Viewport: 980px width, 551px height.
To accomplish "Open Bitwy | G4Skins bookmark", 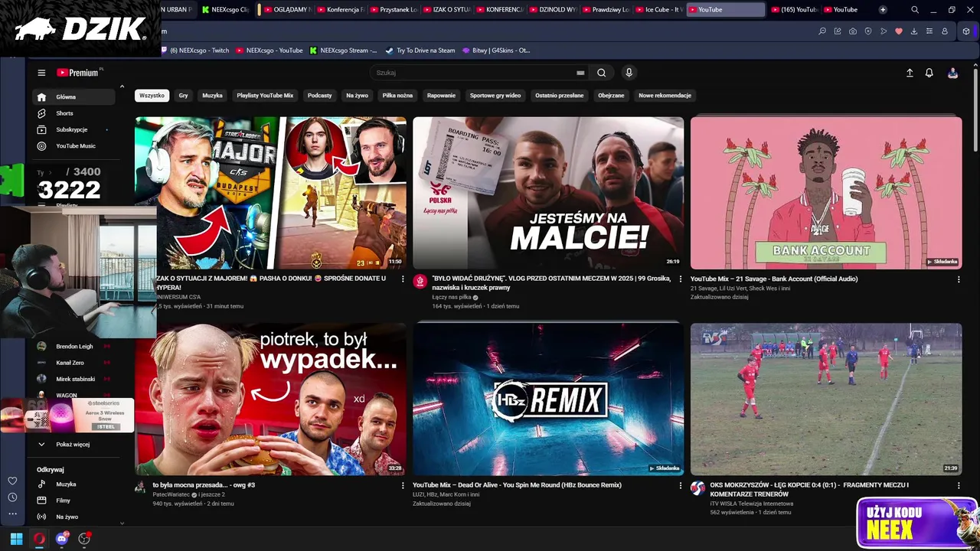I will point(496,51).
